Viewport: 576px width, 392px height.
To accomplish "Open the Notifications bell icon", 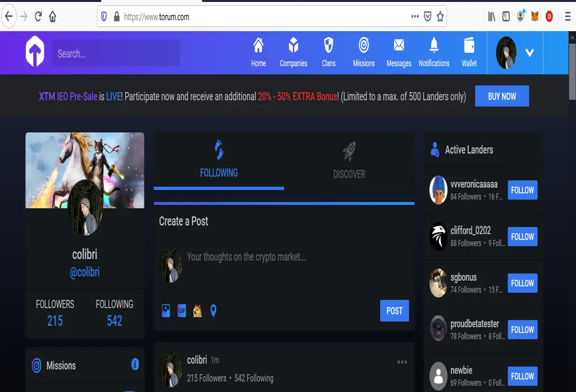I will point(434,46).
